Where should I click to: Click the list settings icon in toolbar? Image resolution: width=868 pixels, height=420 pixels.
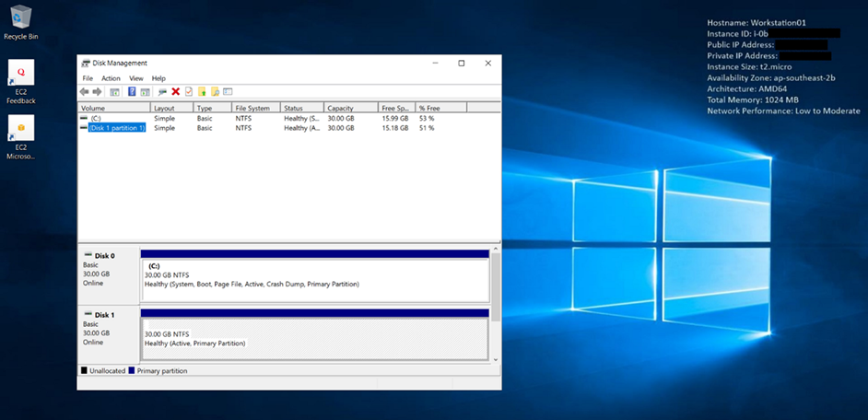coord(228,92)
